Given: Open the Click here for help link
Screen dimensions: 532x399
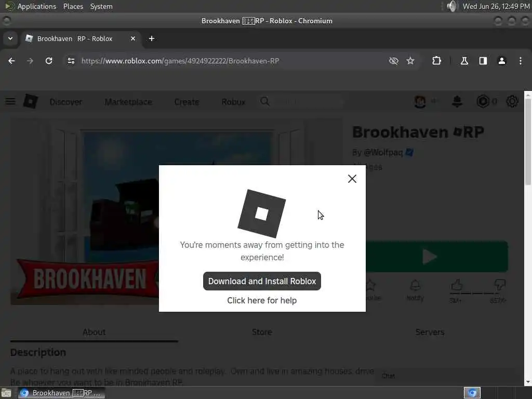Looking at the screenshot, I should [262, 301].
